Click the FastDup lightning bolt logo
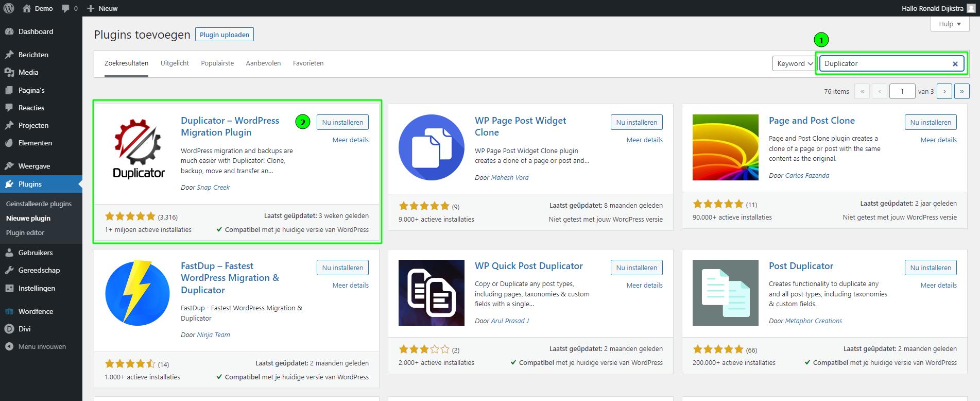Viewport: 980px width, 401px height. [x=137, y=293]
